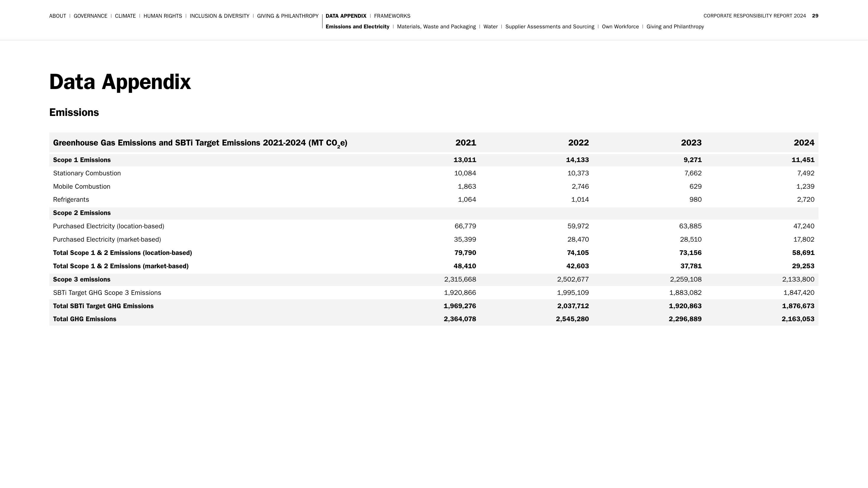This screenshot has width=868, height=488.
Task: Select location-based value 66,779
Action: coord(465,226)
